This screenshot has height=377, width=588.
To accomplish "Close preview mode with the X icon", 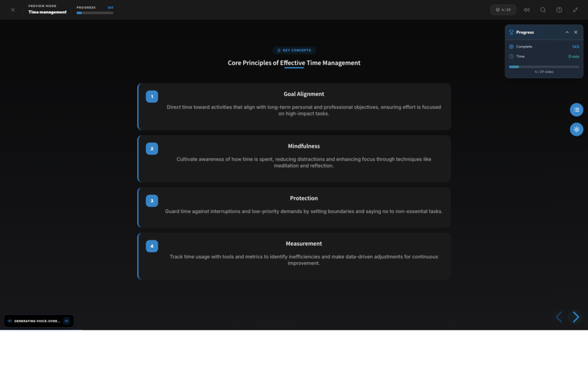I will 13,10.
